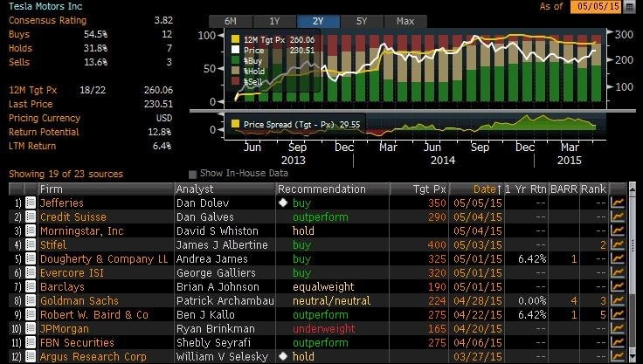Show the chart icon for Evercore ISI row
Image resolution: width=643 pixels, height=364 pixels.
(x=617, y=272)
